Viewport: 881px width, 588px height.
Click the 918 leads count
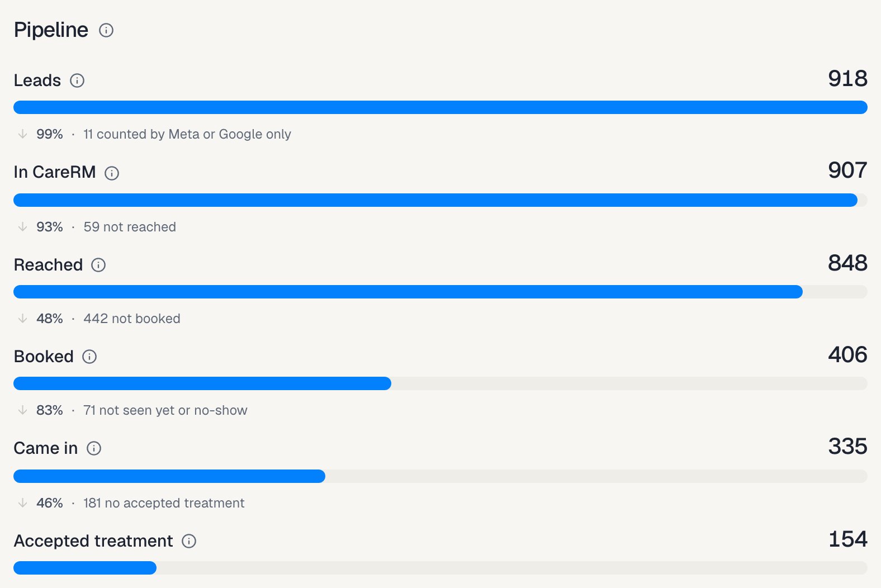click(x=847, y=79)
